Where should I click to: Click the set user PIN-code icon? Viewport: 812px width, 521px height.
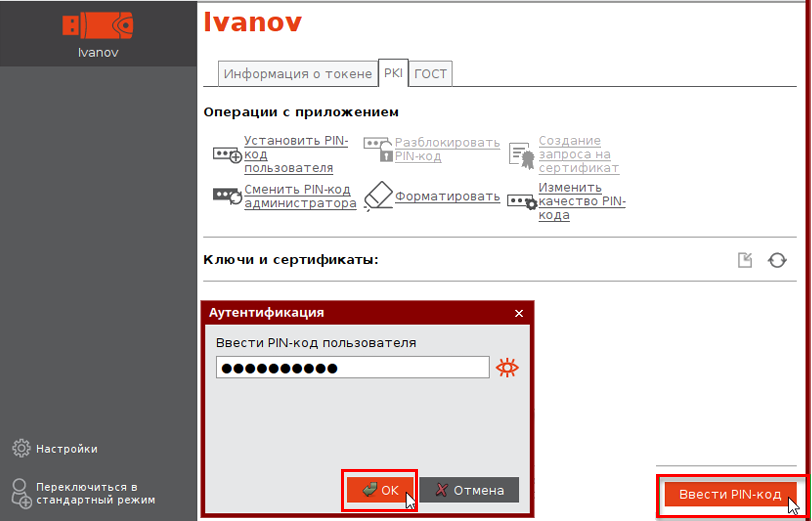(227, 154)
